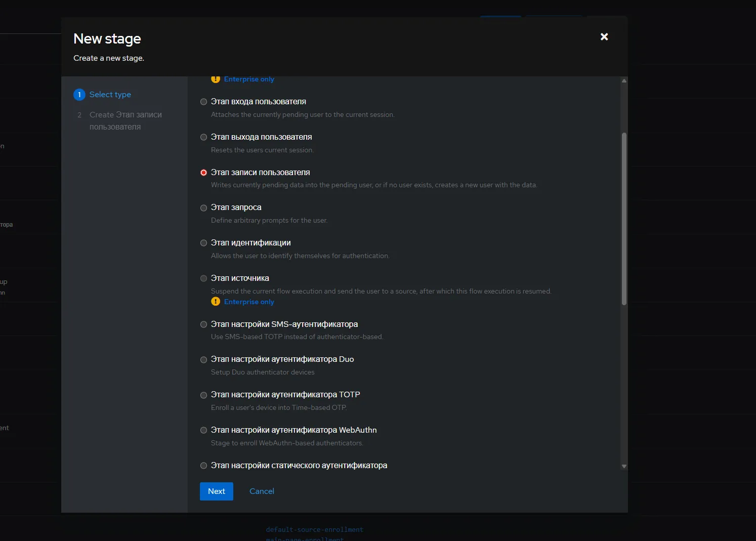
Task: Close the New stage dialog
Action: coord(604,37)
